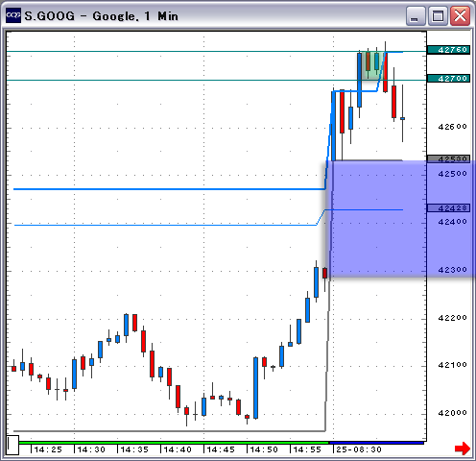Click the 42760 price label
Image resolution: width=476 pixels, height=461 pixels.
pos(448,50)
